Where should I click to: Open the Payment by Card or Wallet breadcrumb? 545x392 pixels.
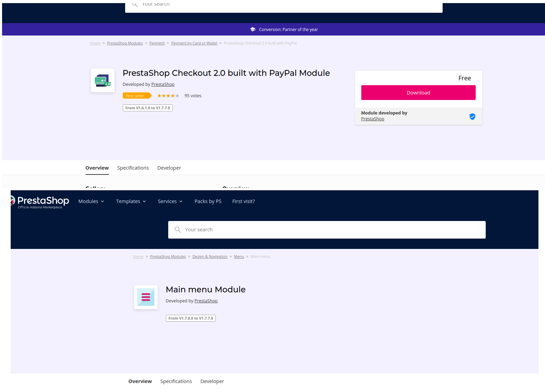[194, 43]
